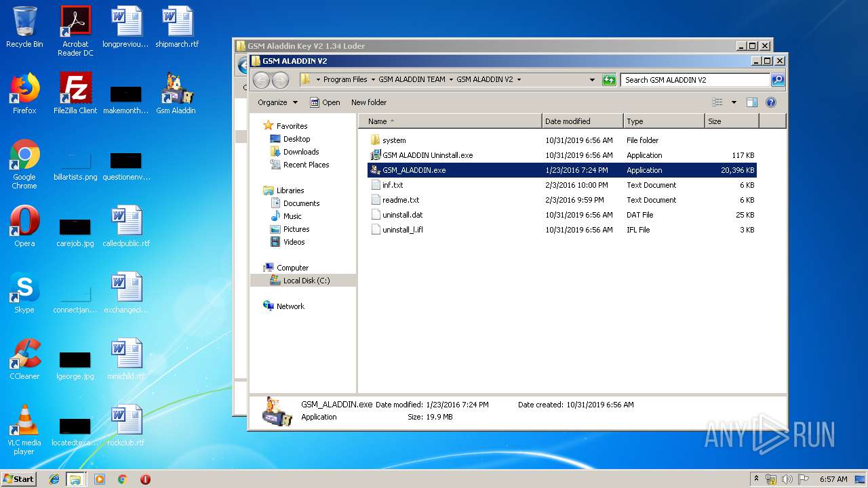Launch Firefox from desktop
Screen dimensions: 868x488
pyautogui.click(x=24, y=94)
